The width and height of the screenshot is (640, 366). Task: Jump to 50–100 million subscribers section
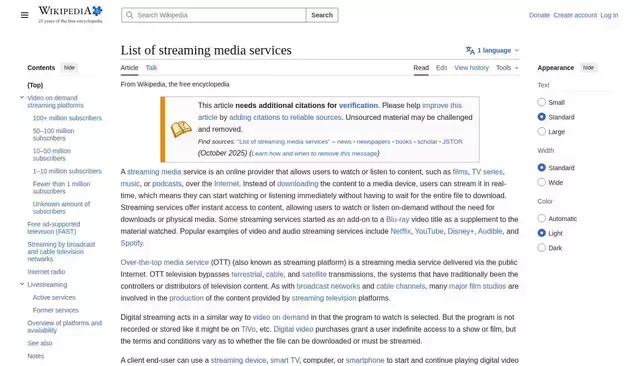53,135
